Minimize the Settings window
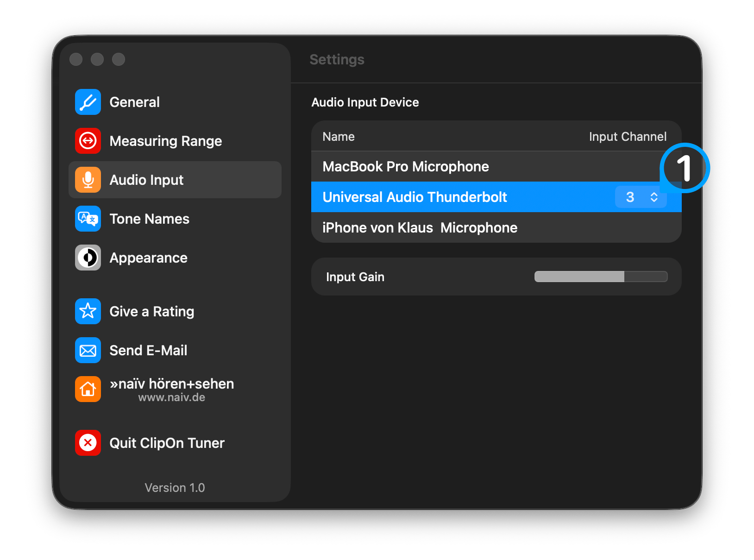754x560 pixels. 97,59
